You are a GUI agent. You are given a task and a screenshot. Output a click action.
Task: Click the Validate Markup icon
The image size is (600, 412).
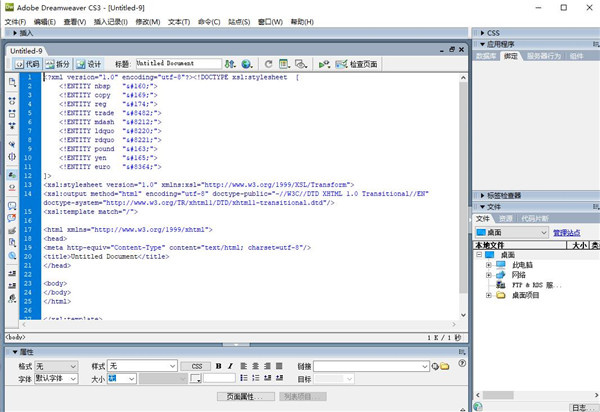(324, 64)
